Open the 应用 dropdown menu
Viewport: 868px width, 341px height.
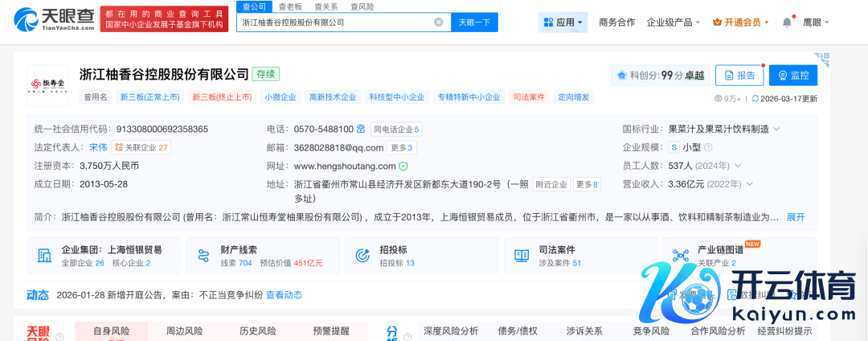(563, 23)
